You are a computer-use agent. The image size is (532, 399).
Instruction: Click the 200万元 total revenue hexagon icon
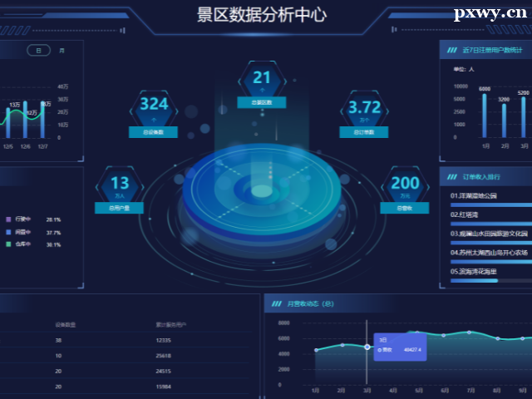point(405,185)
